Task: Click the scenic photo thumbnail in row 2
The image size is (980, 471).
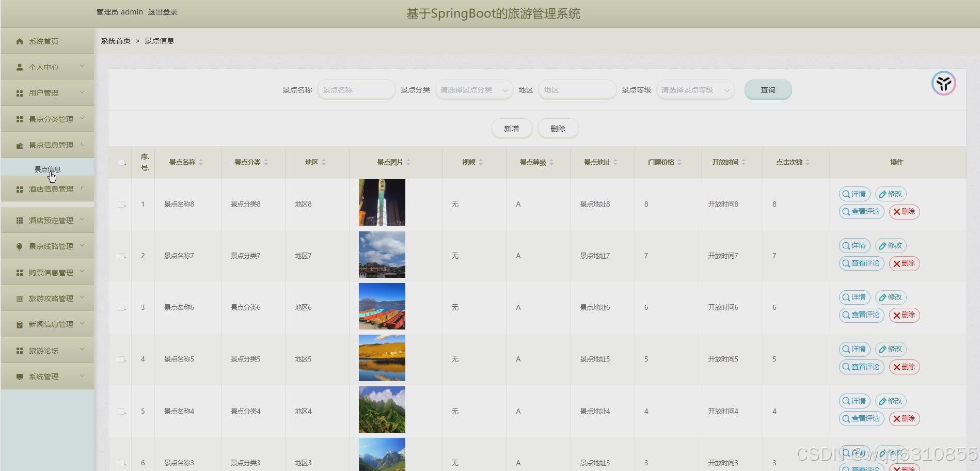Action: coord(382,254)
